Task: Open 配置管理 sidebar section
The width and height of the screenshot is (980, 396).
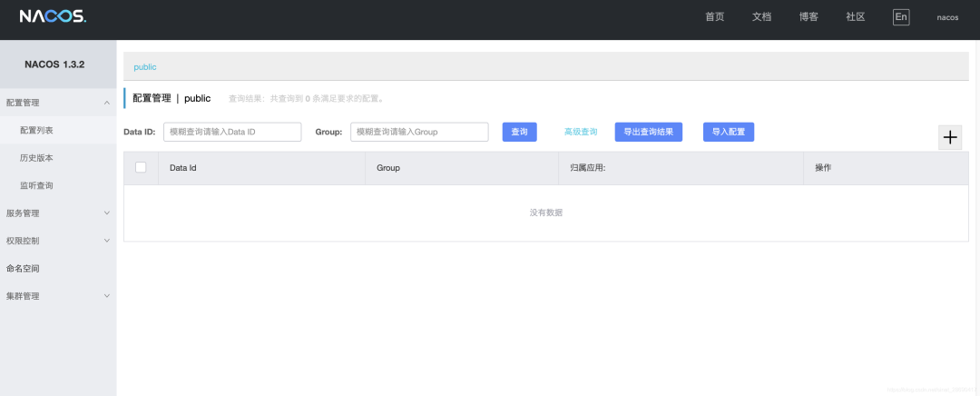Action: (x=23, y=103)
